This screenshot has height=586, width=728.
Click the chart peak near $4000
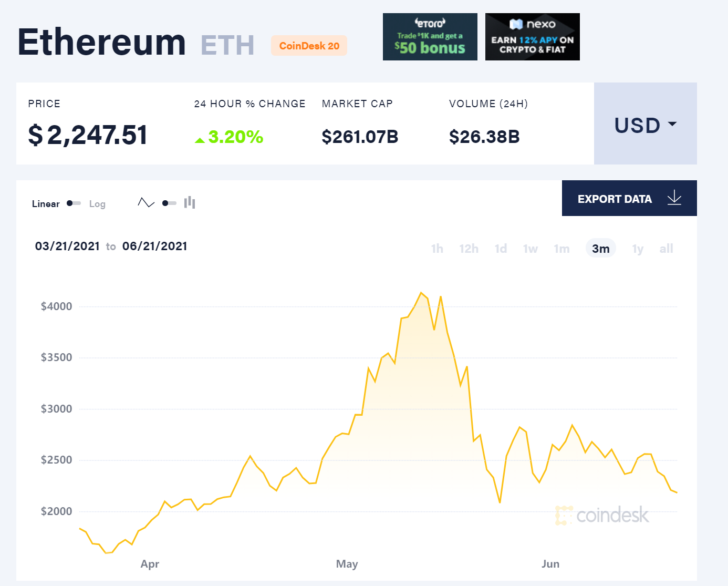point(421,293)
